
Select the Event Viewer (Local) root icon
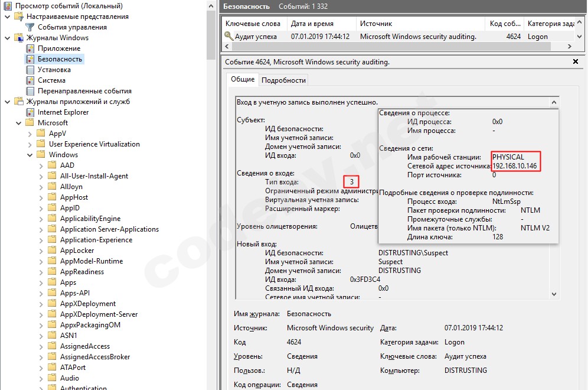8,6
